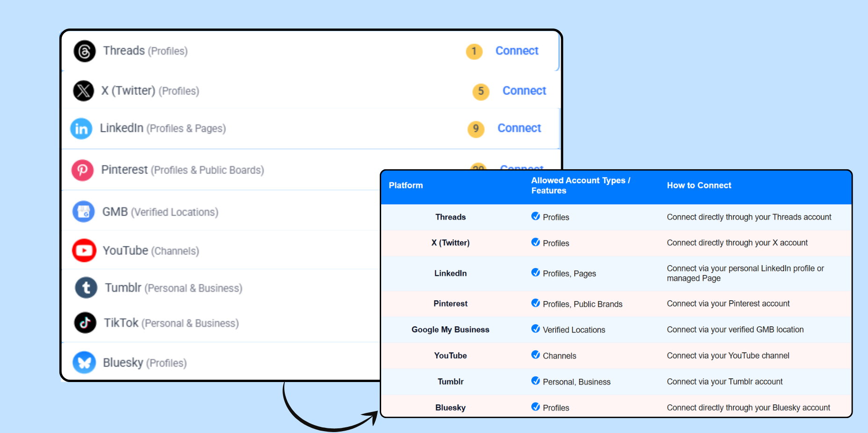Click the X (Twitter) logo icon
The width and height of the screenshot is (868, 433).
pyautogui.click(x=84, y=91)
